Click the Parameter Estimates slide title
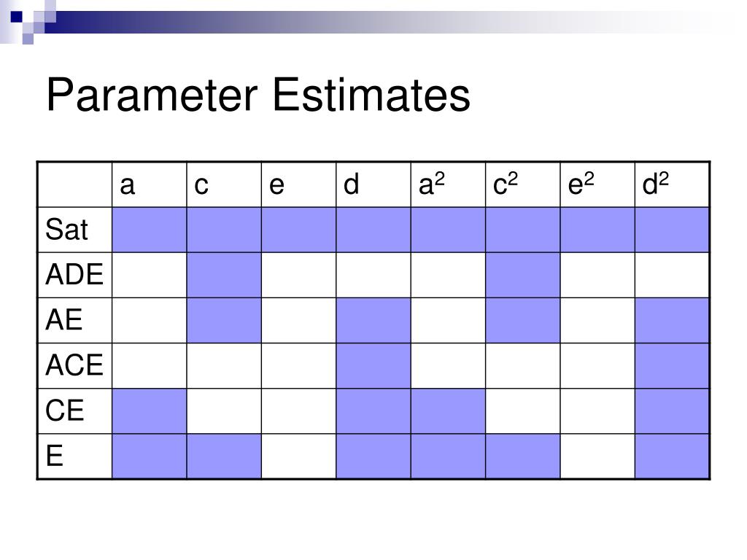 click(258, 95)
